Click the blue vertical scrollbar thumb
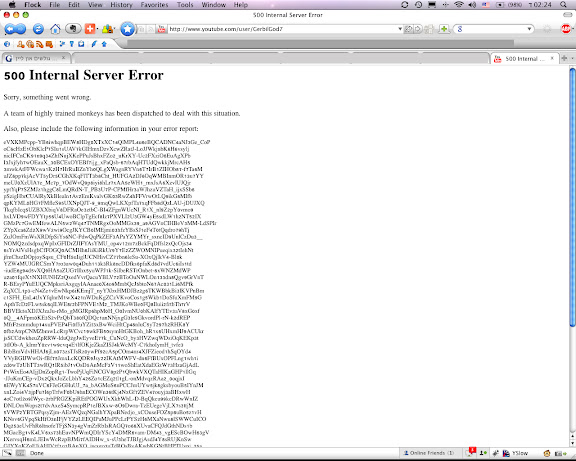576x461 pixels. 572,197
